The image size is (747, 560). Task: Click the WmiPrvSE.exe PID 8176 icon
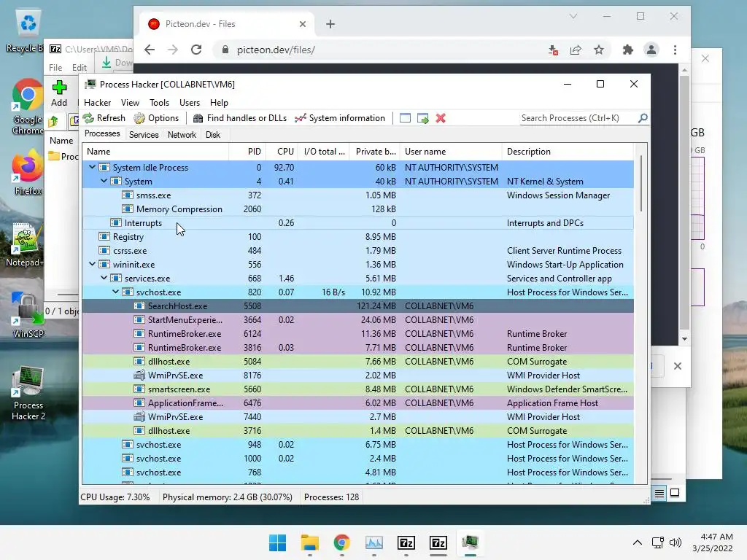[x=139, y=375]
